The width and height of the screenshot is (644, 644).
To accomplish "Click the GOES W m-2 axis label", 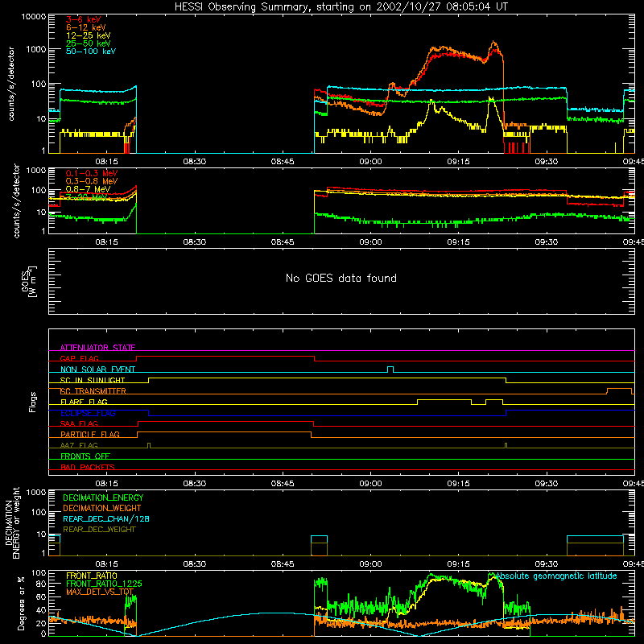I will pos(29,281).
